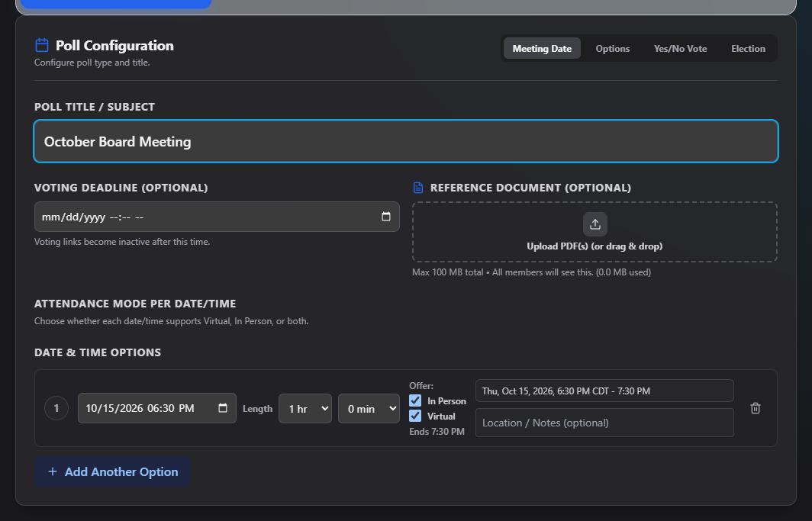
Task: Switch to the Meeting Date tab
Action: (x=542, y=48)
